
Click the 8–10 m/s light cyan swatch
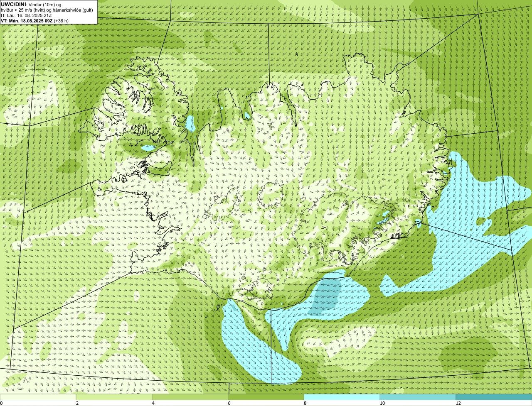pos(342,397)
